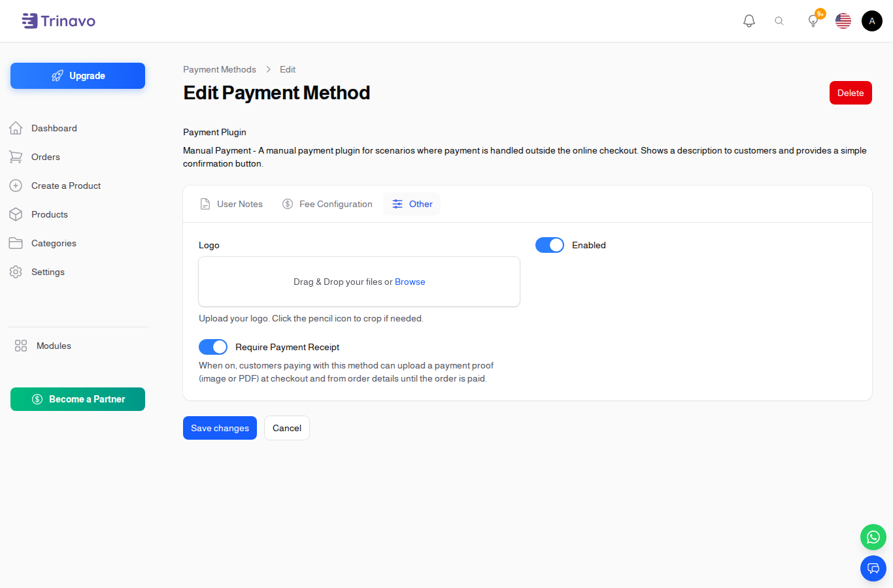Open the lightbulb tips icon
This screenshot has width=893, height=588.
point(813,21)
